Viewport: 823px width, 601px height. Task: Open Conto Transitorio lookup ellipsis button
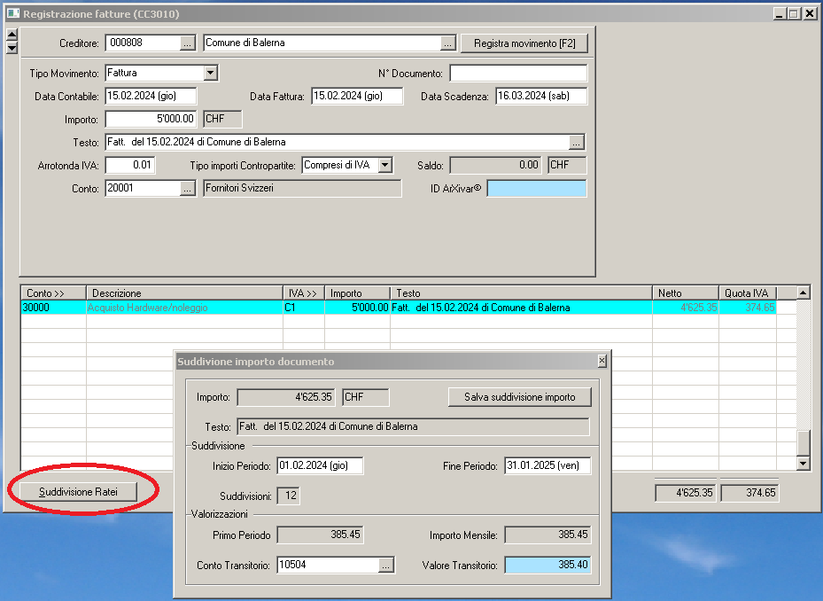point(386,566)
